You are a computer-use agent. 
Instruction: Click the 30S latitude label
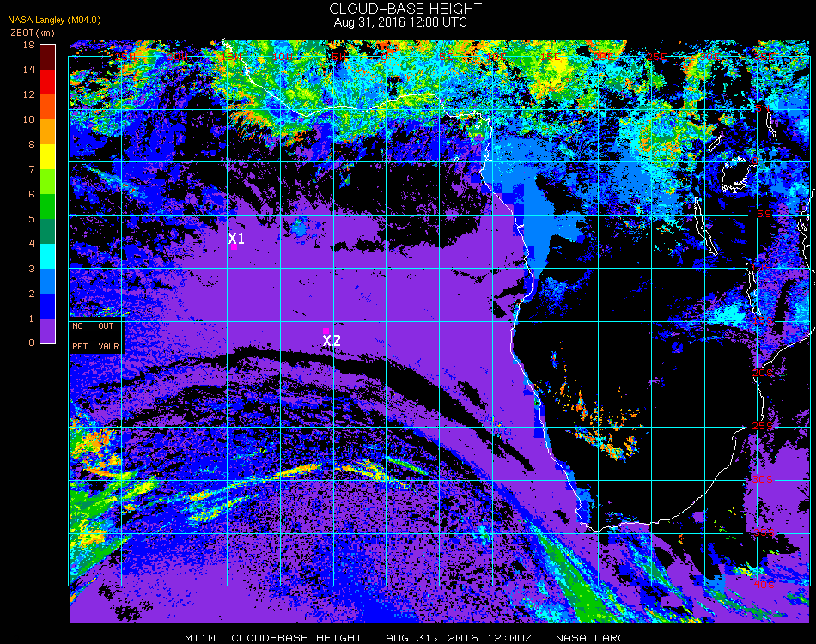763,480
